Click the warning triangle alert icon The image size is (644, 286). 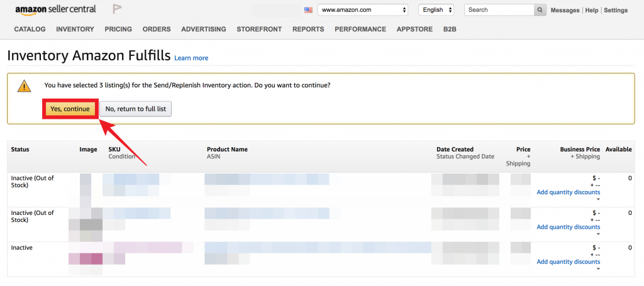25,87
